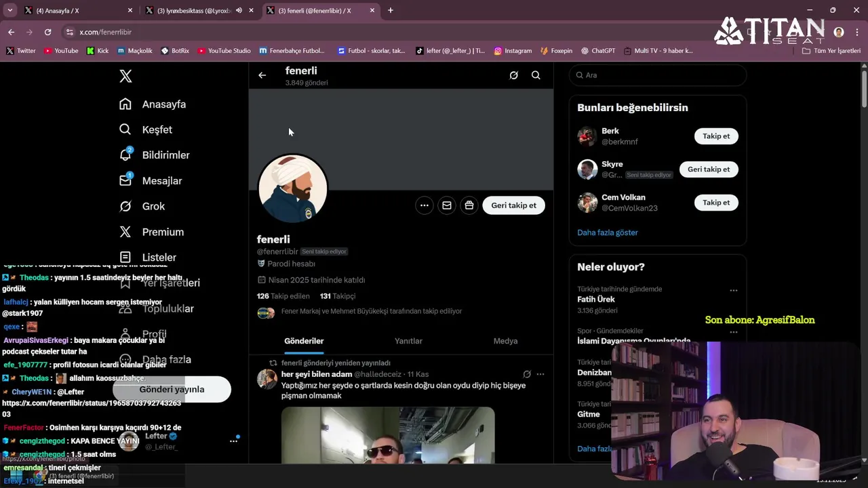Viewport: 868px width, 488px height.
Task: Open the retweeted post image
Action: (388, 435)
